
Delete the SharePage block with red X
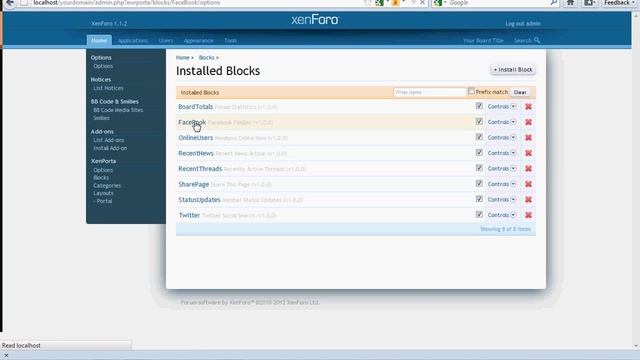528,184
